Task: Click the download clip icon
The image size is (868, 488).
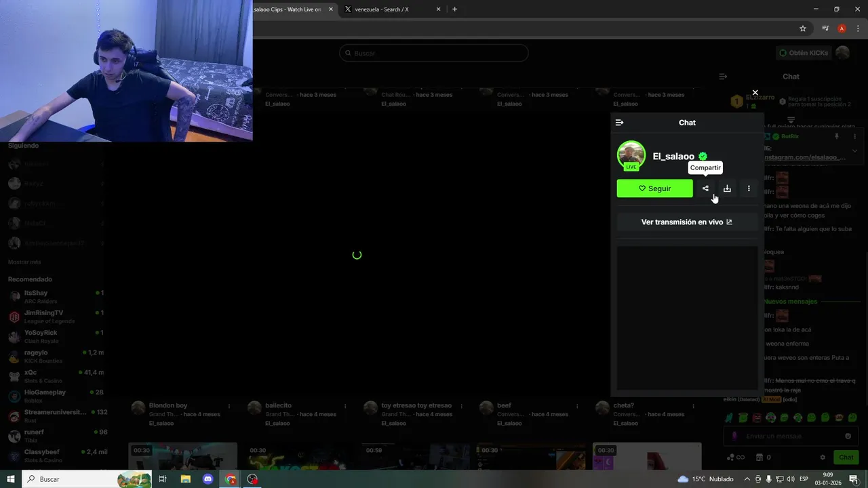Action: click(x=727, y=188)
